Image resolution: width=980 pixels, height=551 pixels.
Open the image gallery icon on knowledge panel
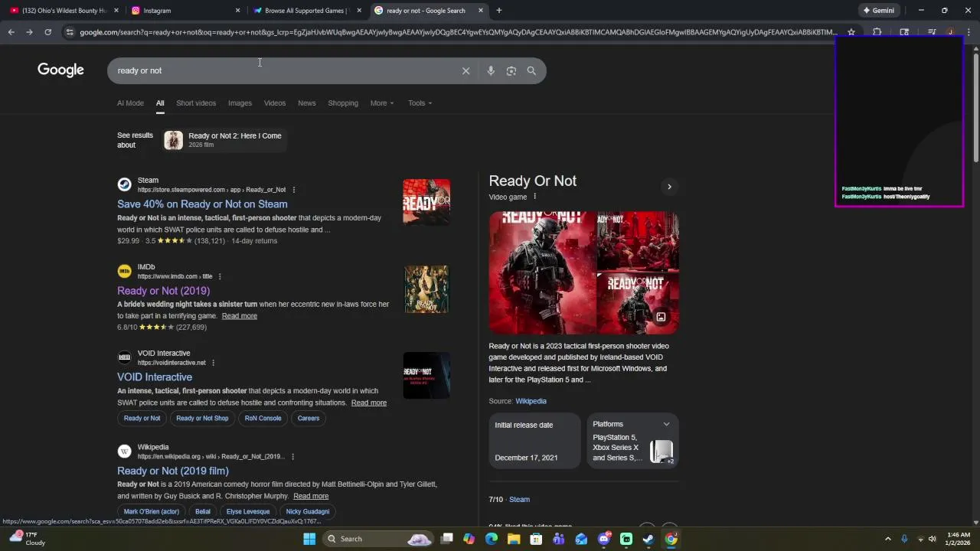661,317
